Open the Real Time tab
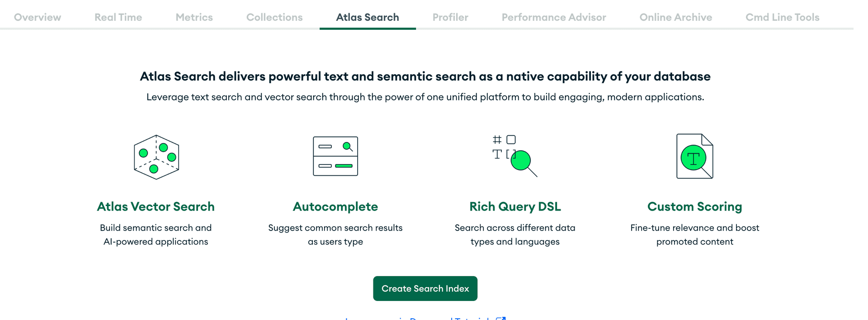The width and height of the screenshot is (868, 320). click(x=118, y=17)
